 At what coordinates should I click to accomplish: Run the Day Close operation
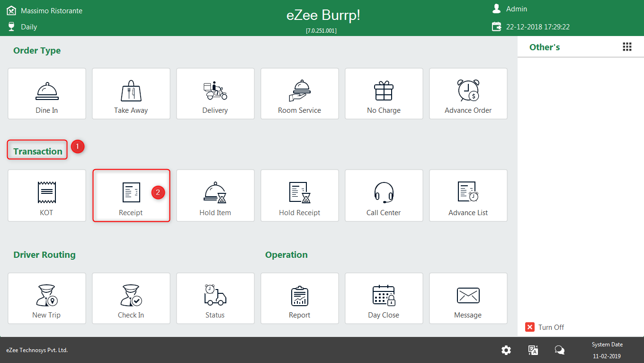pos(384,298)
